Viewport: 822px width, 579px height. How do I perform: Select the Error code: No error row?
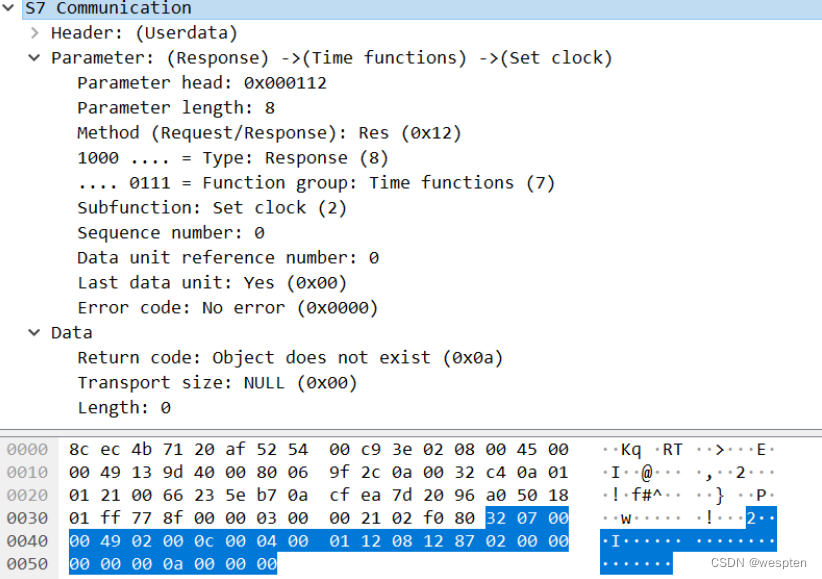[227, 308]
